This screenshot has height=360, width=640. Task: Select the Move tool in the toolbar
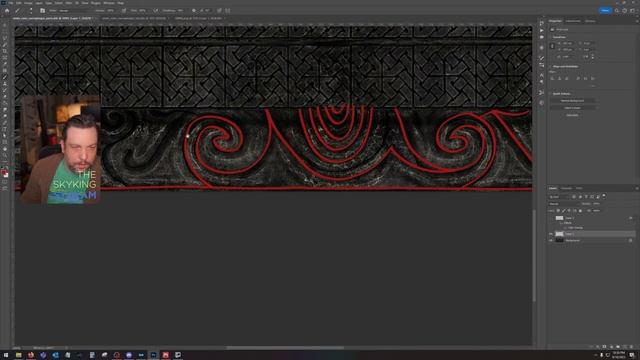[x=5, y=26]
